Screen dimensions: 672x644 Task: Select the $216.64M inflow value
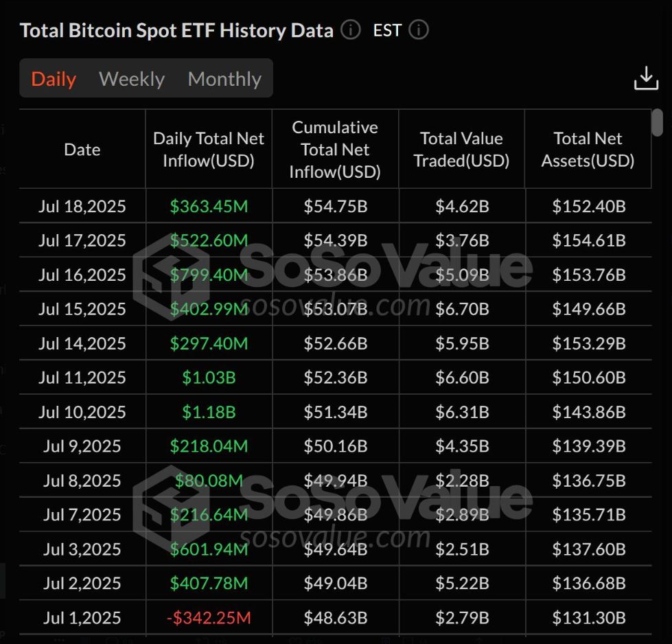(x=209, y=514)
